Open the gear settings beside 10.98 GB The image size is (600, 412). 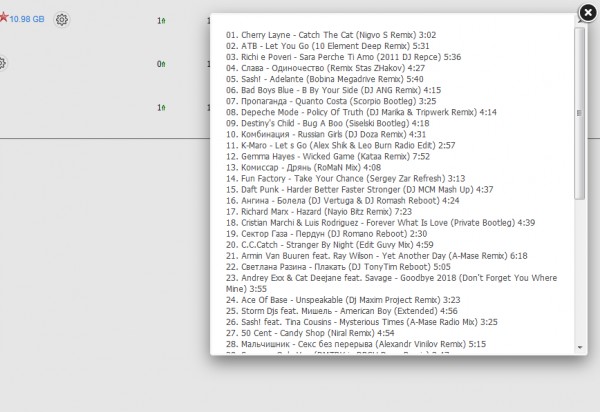(x=62, y=20)
